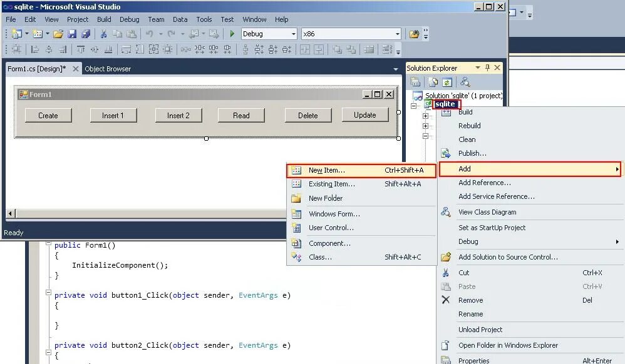625x364 pixels.
Task: Open Solution Explorer window position dropdown
Action: (478, 68)
